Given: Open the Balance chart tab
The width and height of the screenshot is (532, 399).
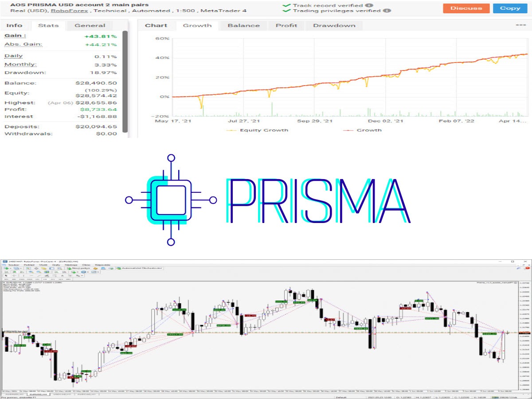Looking at the screenshot, I should [x=243, y=25].
